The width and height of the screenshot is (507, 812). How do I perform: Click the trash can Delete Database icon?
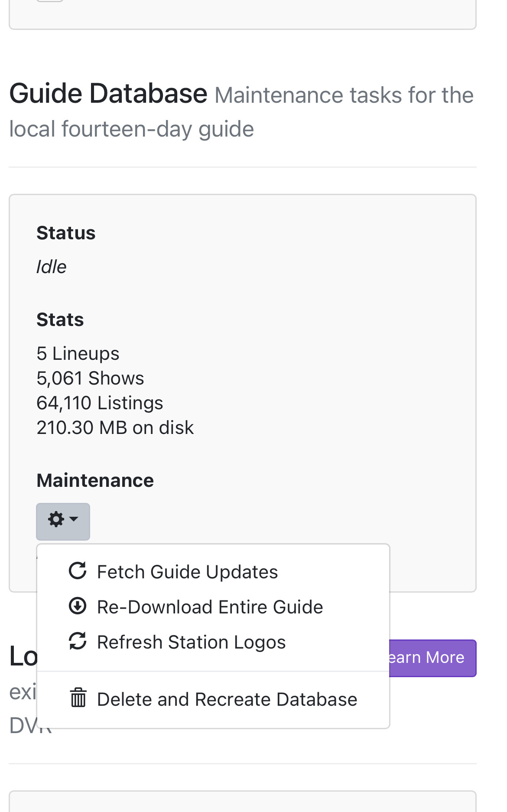pos(78,698)
